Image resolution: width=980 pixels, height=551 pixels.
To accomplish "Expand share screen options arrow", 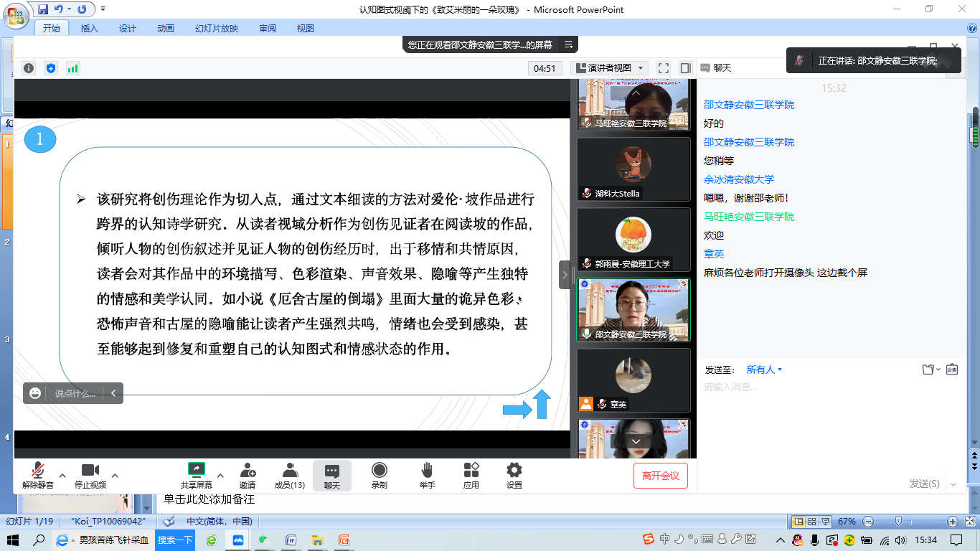I will [x=220, y=475].
